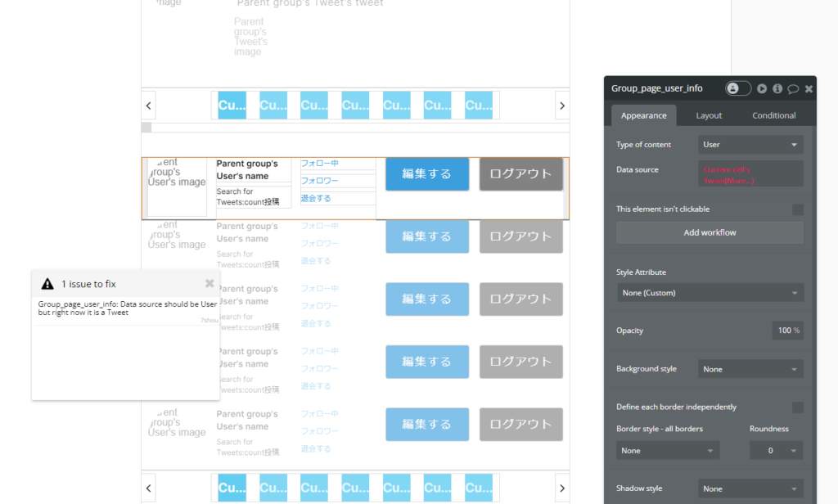Open the Roundness dropdown showing 0

(776, 451)
